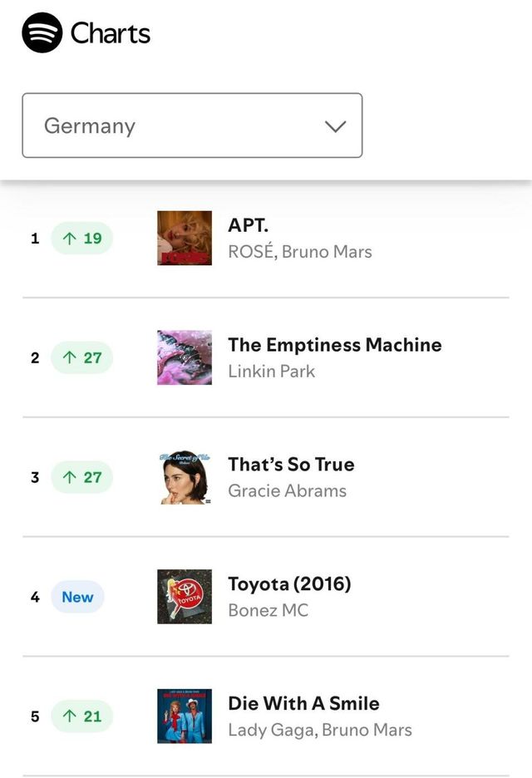The width and height of the screenshot is (532, 778).
Task: Open the Bonez MC artist link
Action: pyautogui.click(x=268, y=611)
